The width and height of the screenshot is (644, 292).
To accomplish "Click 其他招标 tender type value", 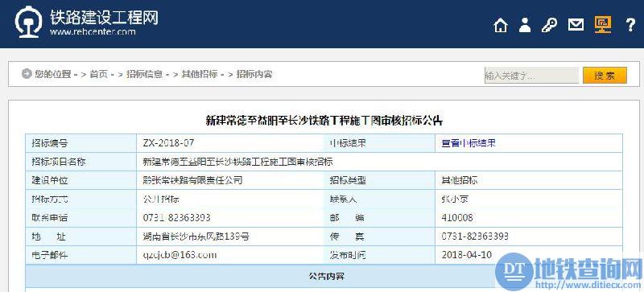I will coord(460,180).
